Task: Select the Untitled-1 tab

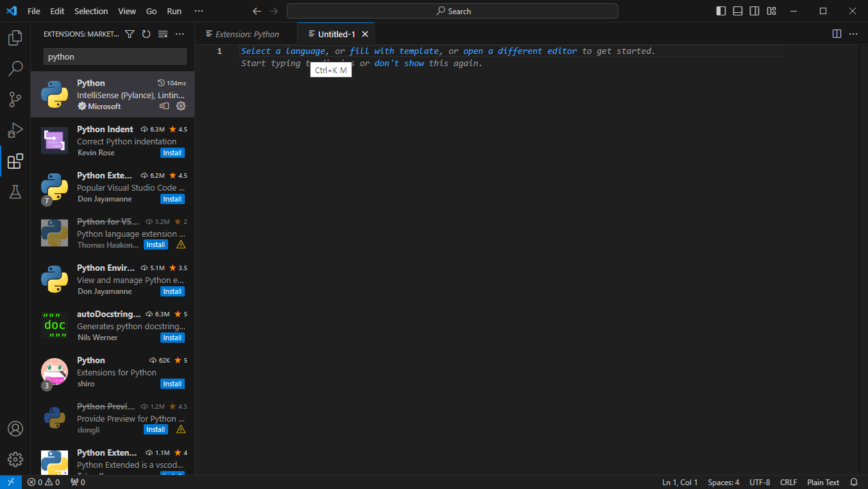Action: (x=336, y=34)
